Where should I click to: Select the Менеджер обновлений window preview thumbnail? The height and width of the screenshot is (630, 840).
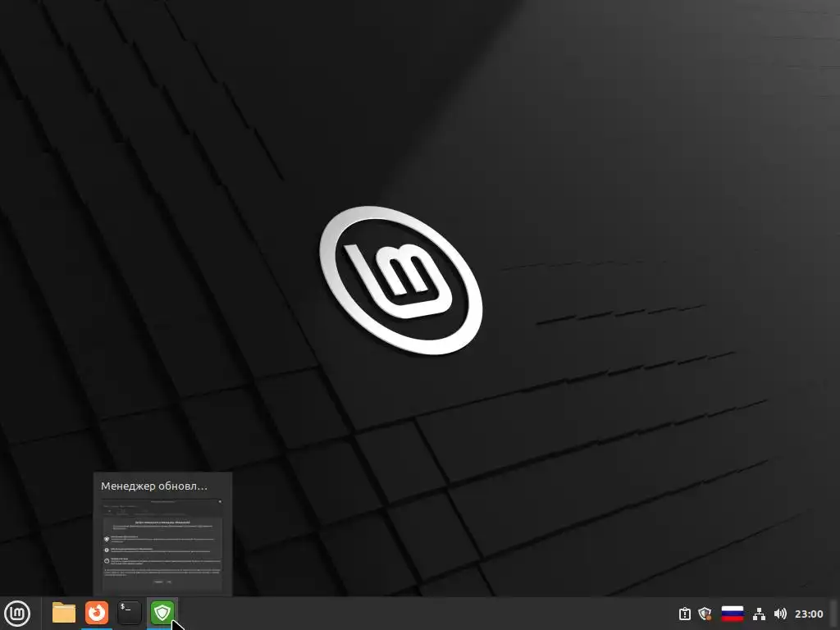(x=163, y=534)
